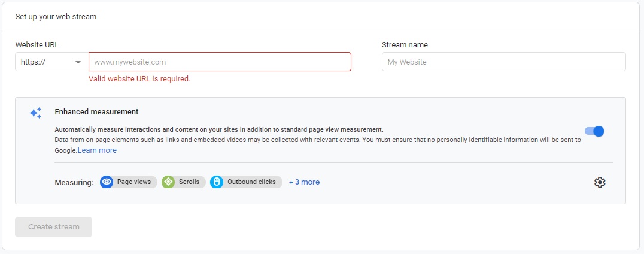Open enhanced measurement gear settings
This screenshot has width=644, height=254.
600,182
